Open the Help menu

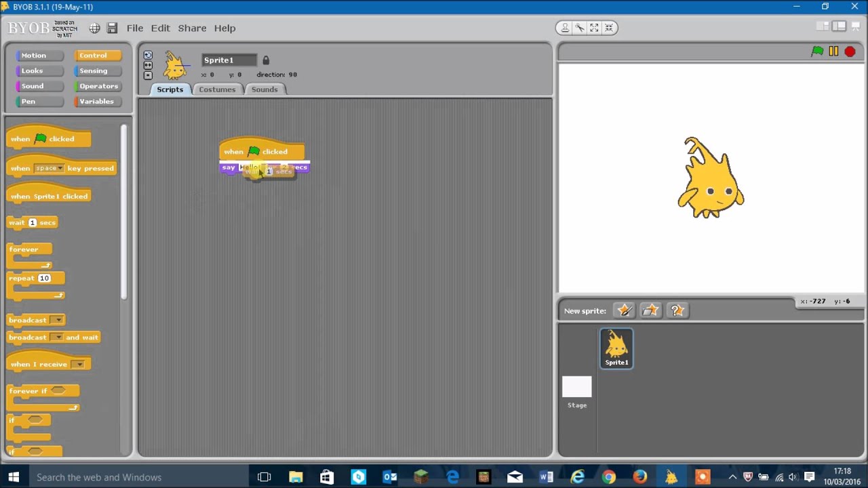tap(224, 28)
